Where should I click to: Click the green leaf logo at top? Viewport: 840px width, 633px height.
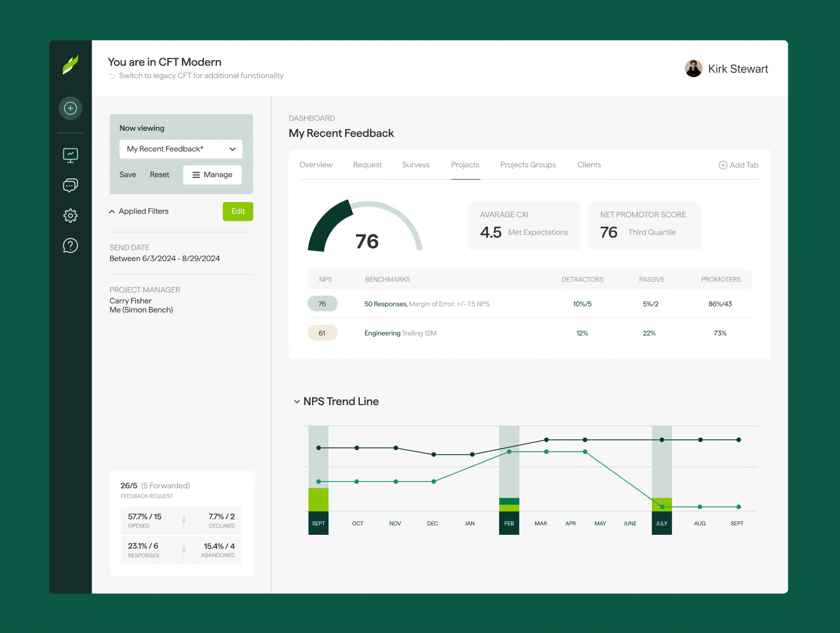tap(70, 65)
